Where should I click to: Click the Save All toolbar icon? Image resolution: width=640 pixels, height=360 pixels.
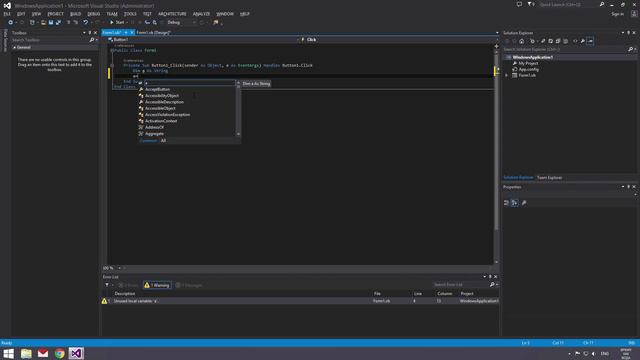(58, 22)
